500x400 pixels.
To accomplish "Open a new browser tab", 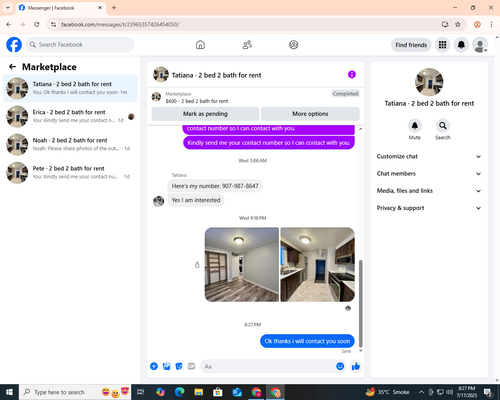I will tap(114, 8).
